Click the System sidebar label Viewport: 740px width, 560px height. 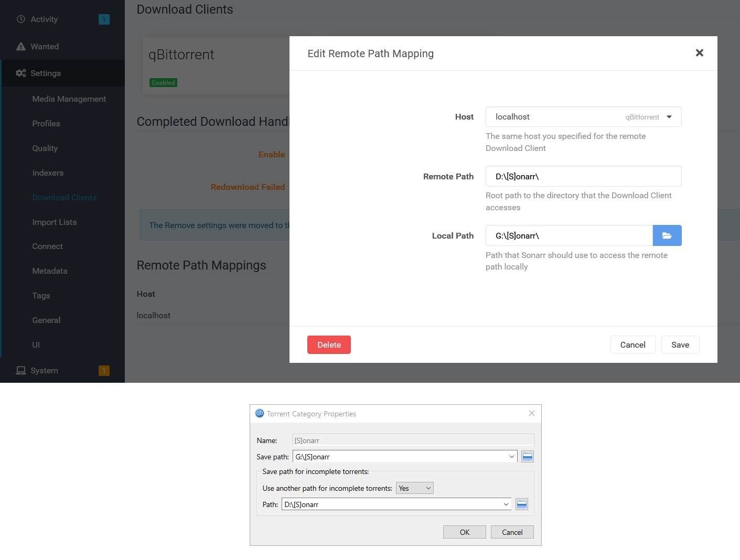pyautogui.click(x=44, y=371)
